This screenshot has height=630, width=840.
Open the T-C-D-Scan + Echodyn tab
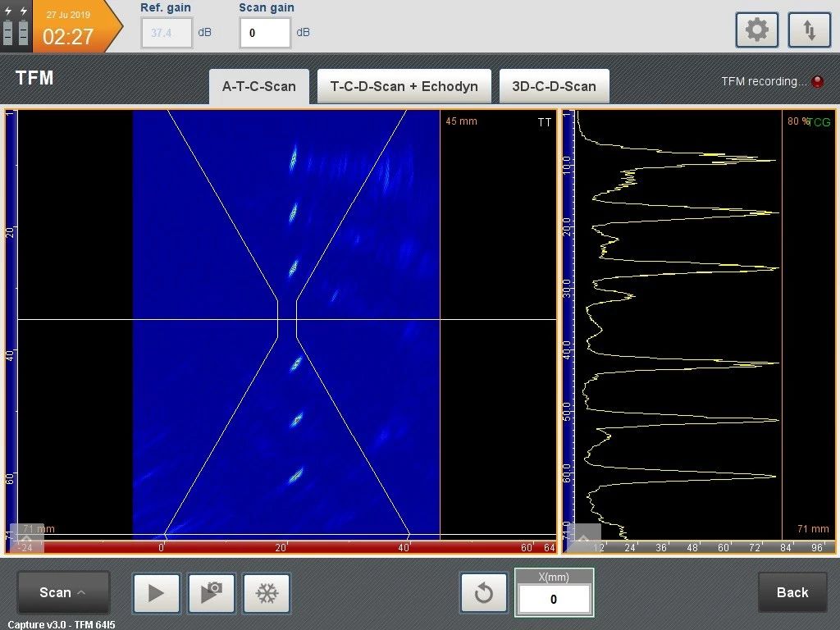(x=404, y=86)
